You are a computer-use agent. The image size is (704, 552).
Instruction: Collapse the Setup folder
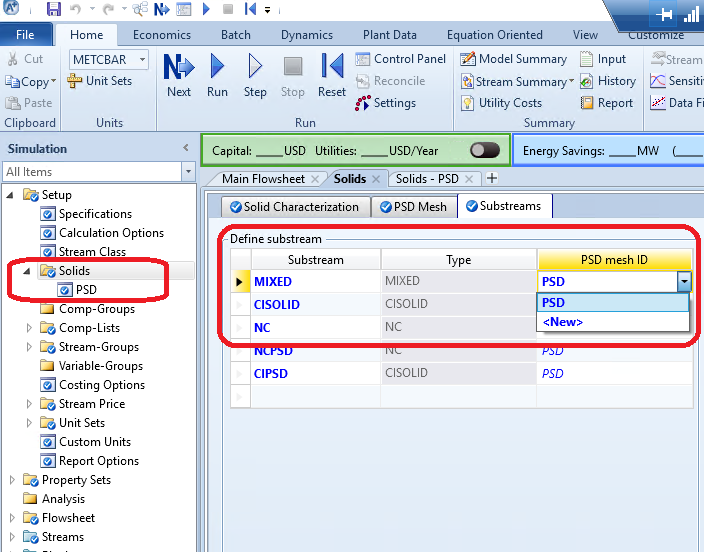point(10,195)
